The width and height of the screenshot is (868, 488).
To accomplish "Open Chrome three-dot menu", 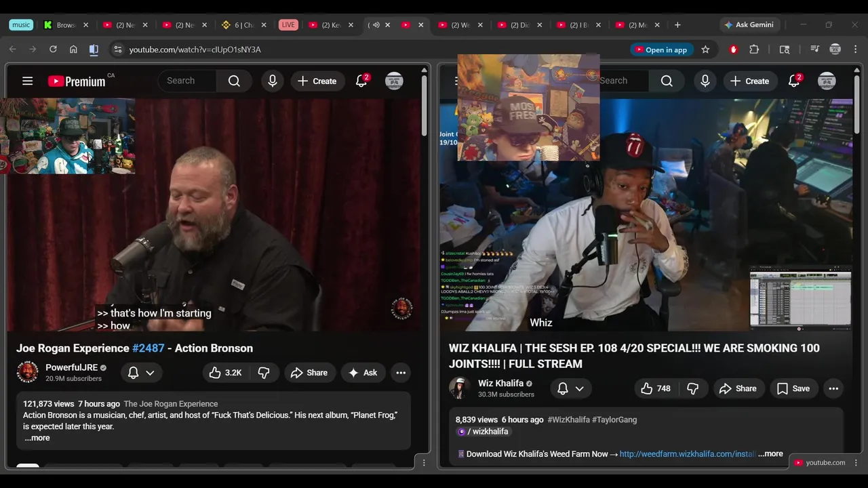I will coord(855,49).
